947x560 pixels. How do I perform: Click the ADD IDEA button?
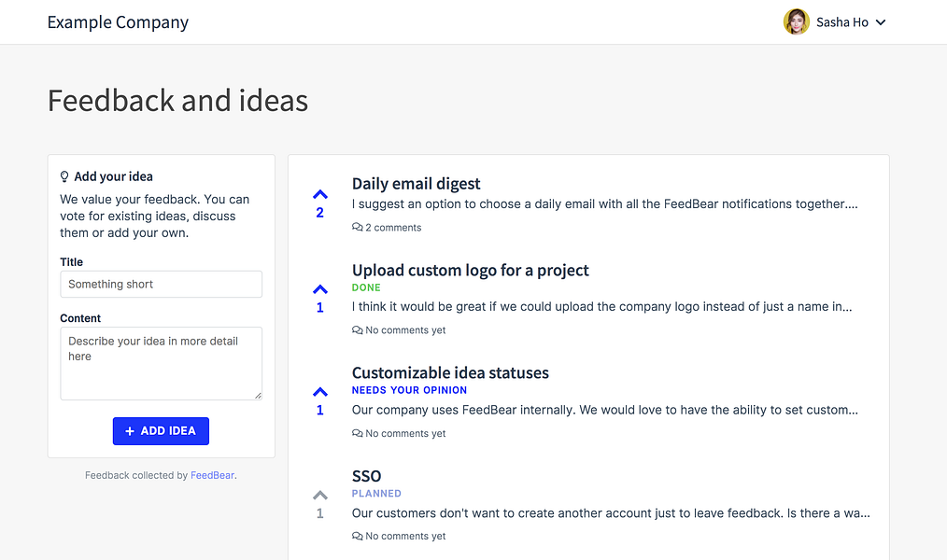[x=161, y=431]
